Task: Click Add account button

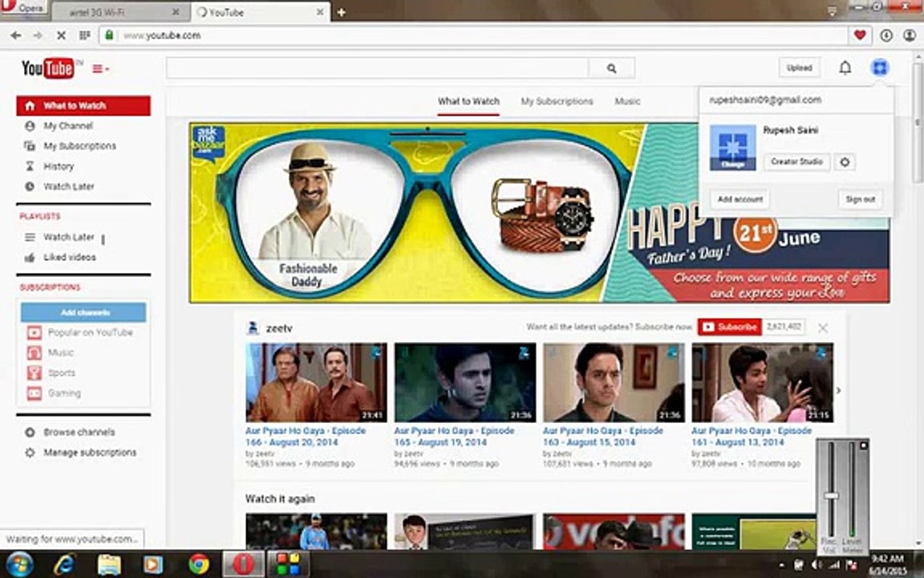Action: (x=740, y=199)
